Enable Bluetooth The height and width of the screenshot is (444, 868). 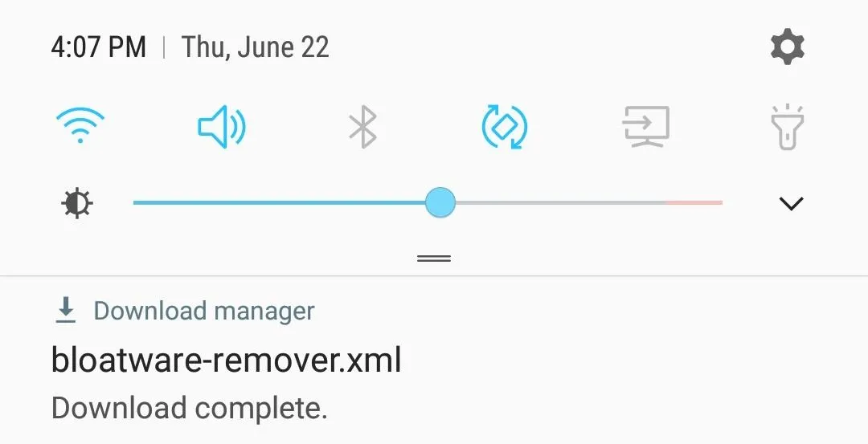(x=363, y=127)
